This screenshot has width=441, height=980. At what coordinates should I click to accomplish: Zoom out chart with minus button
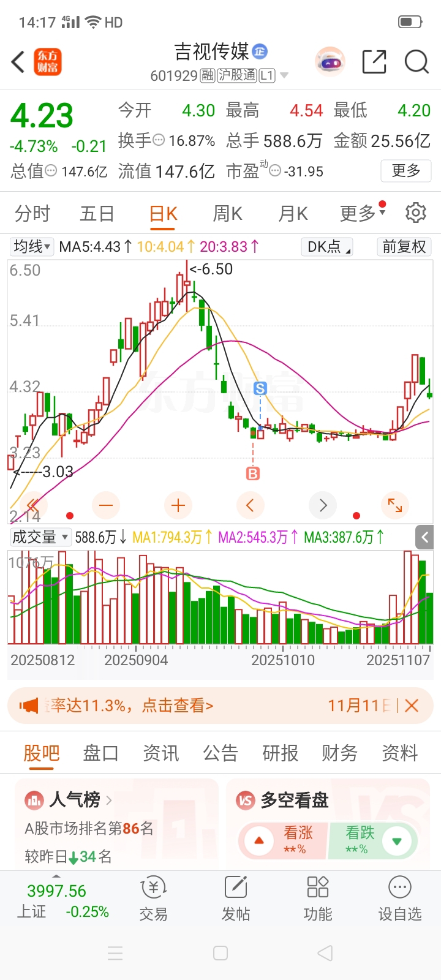click(106, 505)
